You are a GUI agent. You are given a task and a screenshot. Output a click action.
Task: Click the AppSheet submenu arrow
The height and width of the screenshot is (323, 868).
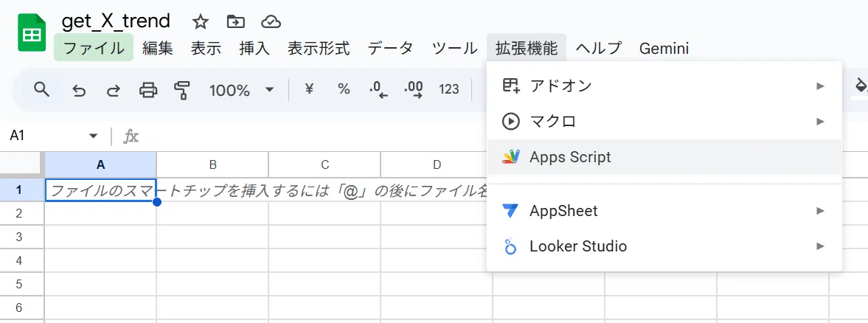tap(820, 211)
